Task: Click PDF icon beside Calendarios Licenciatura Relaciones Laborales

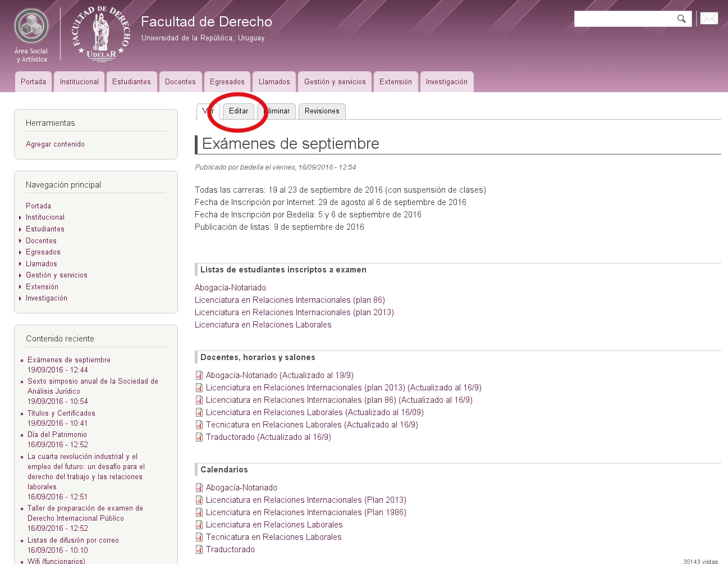Action: coord(199,525)
